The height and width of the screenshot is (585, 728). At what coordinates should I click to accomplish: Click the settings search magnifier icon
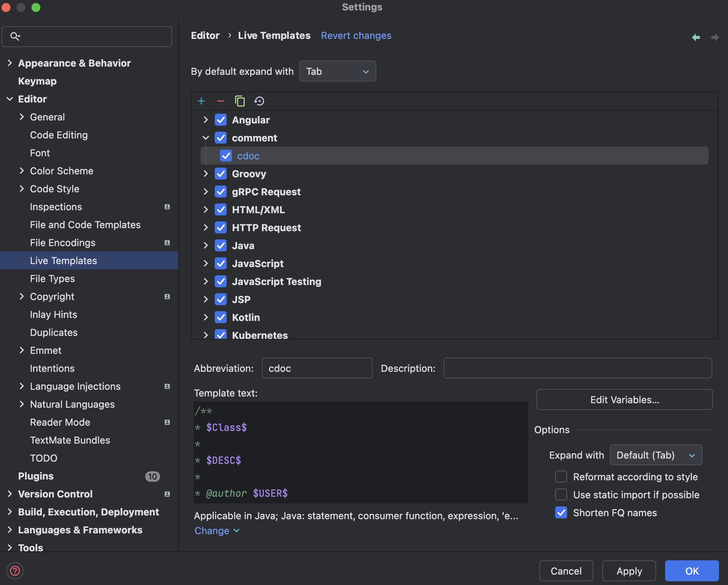pos(15,36)
